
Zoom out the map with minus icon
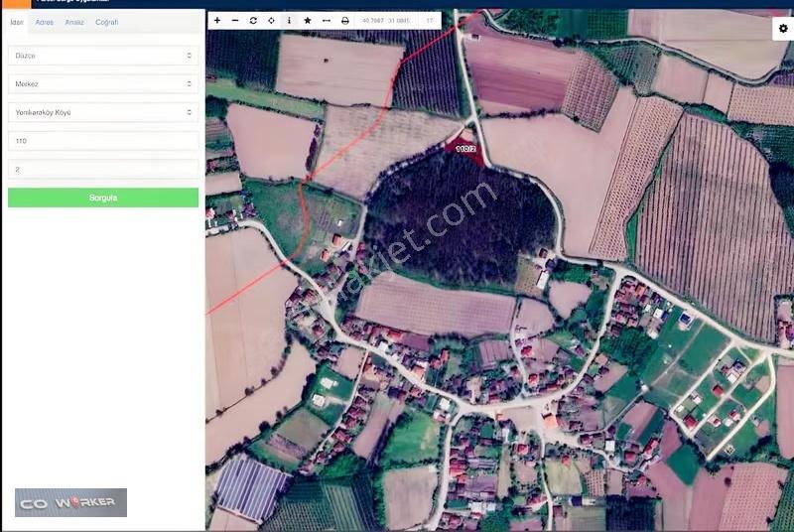click(235, 21)
